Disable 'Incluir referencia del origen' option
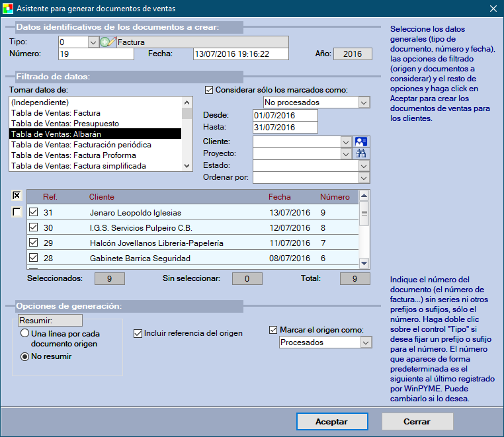Screen dimensions: 504x437 [138, 333]
